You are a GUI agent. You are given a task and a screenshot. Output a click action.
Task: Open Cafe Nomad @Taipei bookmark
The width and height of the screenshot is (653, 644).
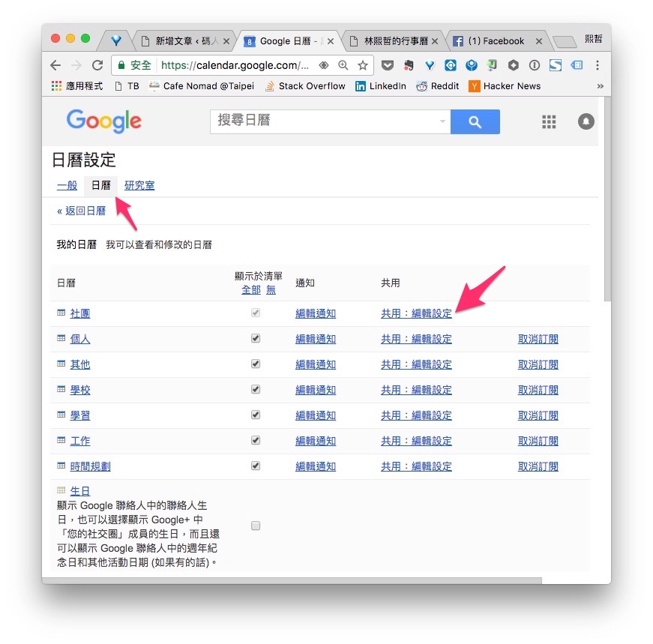[202, 86]
